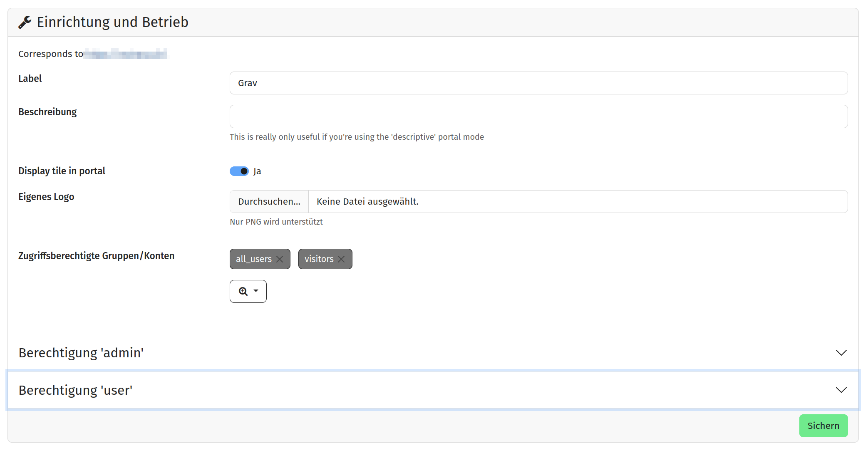This screenshot has height=453, width=868.
Task: Click the Sichern save button
Action: click(x=823, y=426)
